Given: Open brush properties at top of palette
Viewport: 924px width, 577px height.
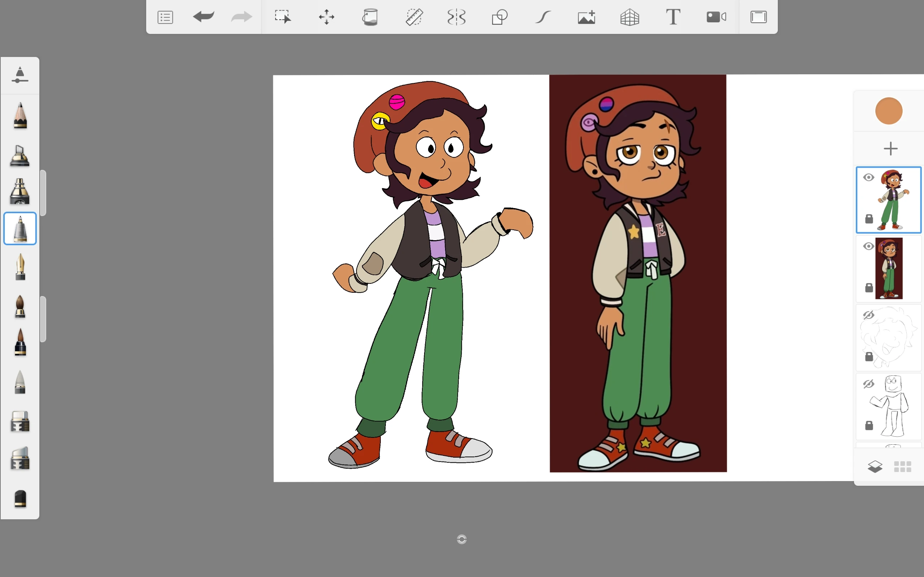Looking at the screenshot, I should (20, 75).
